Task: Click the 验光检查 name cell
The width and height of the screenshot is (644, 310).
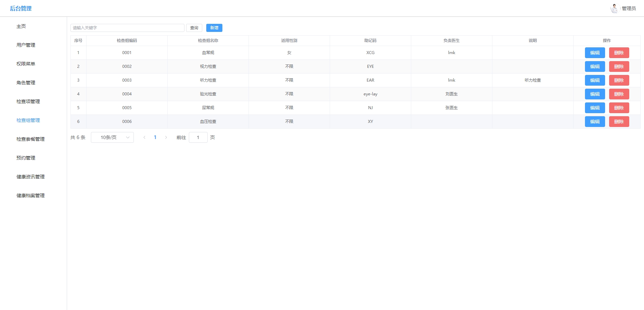Action: pos(208,94)
